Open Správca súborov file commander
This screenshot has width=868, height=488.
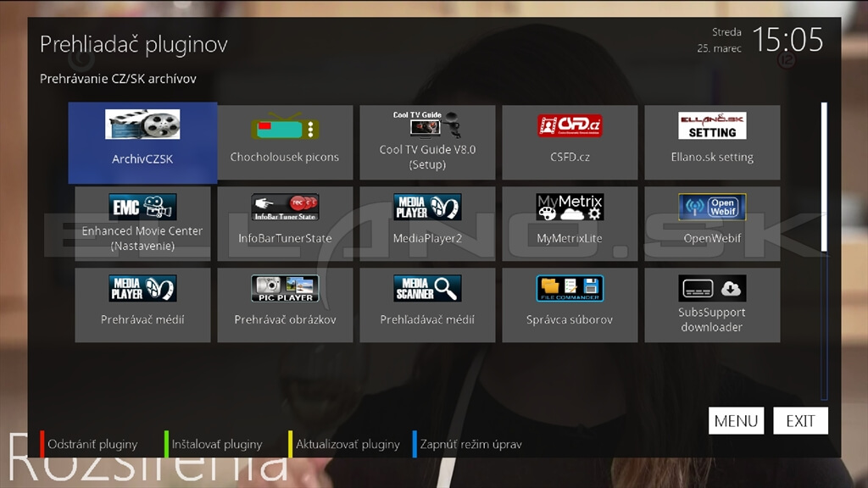570,305
